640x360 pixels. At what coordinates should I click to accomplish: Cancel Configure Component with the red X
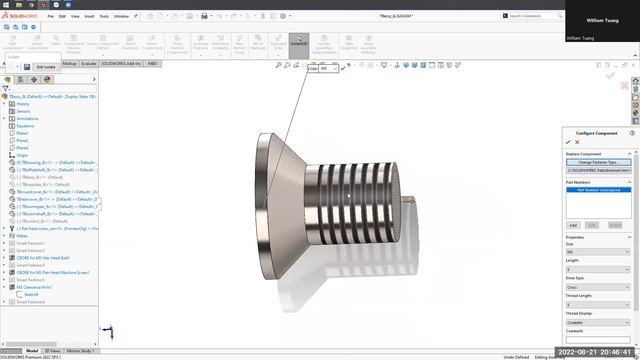pos(577,142)
